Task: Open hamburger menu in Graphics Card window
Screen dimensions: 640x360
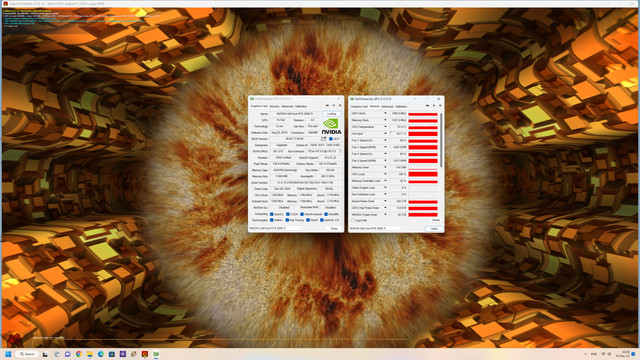Action: point(340,105)
